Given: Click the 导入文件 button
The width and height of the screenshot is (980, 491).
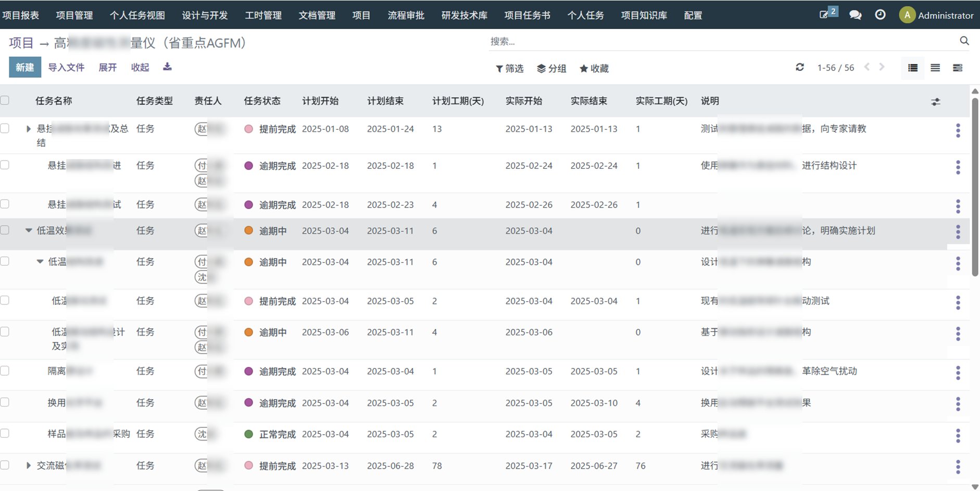Looking at the screenshot, I should pos(66,67).
